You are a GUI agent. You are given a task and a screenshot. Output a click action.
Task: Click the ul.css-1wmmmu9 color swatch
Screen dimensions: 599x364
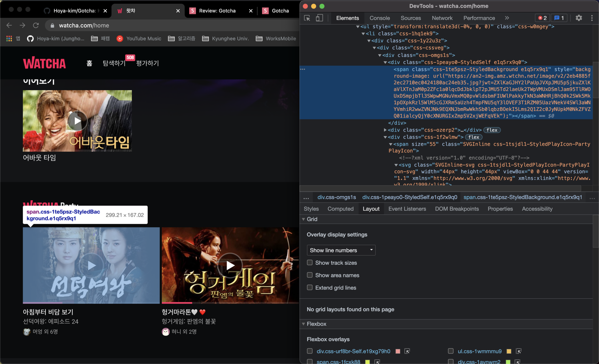509,351
